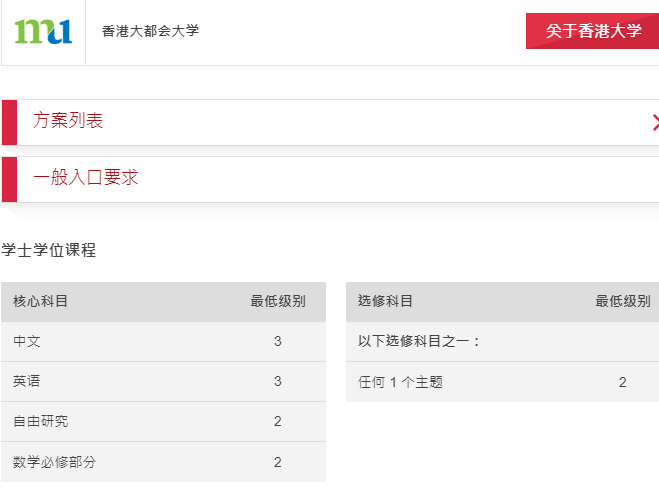Click level 3 value for 英语

click(x=278, y=381)
